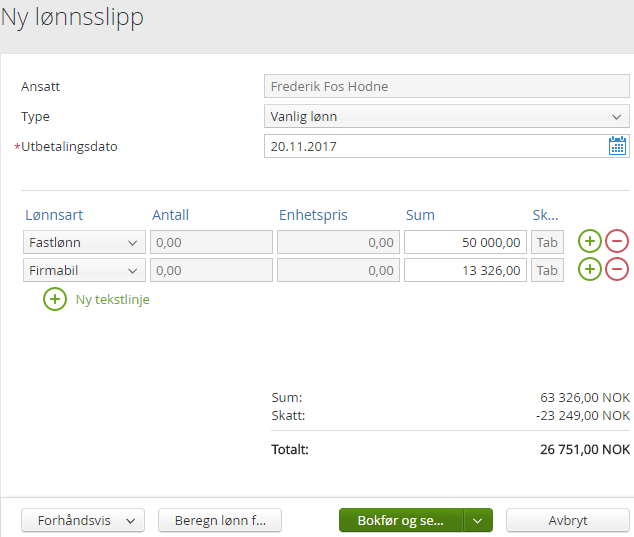Click the Ny tekstlinje link
Screen dimensions: 634x537
coord(113,299)
